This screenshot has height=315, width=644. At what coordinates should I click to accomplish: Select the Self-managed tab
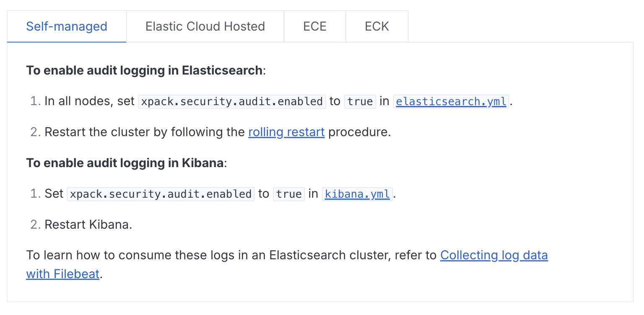67,26
